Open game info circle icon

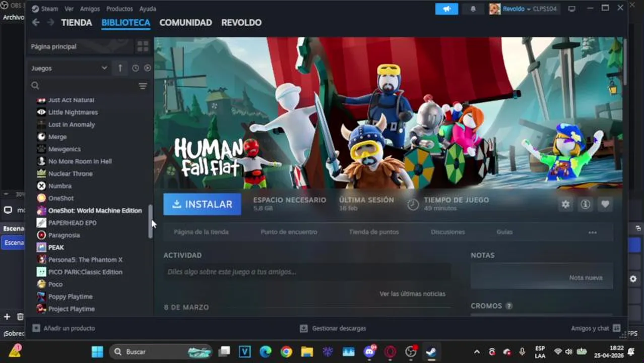[x=585, y=204]
